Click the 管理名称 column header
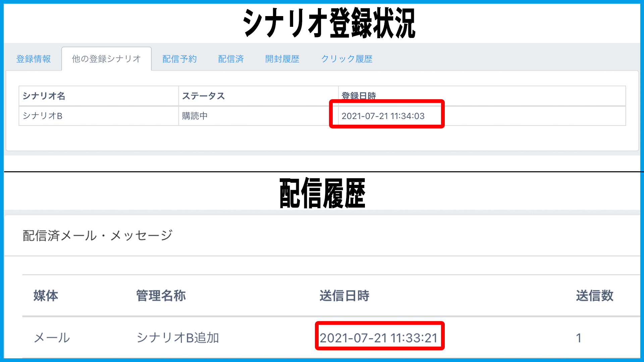Viewport: 644px width, 362px height. tap(161, 296)
